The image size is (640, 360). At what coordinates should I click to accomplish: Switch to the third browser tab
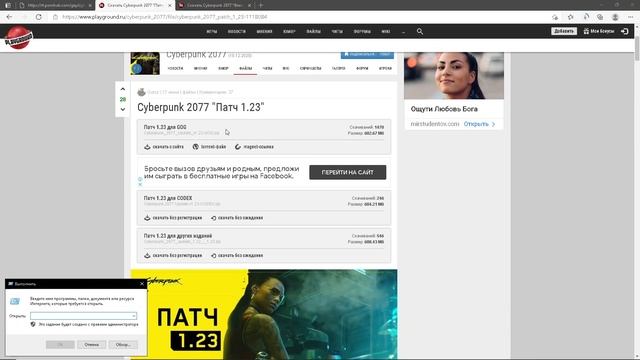[214, 5]
